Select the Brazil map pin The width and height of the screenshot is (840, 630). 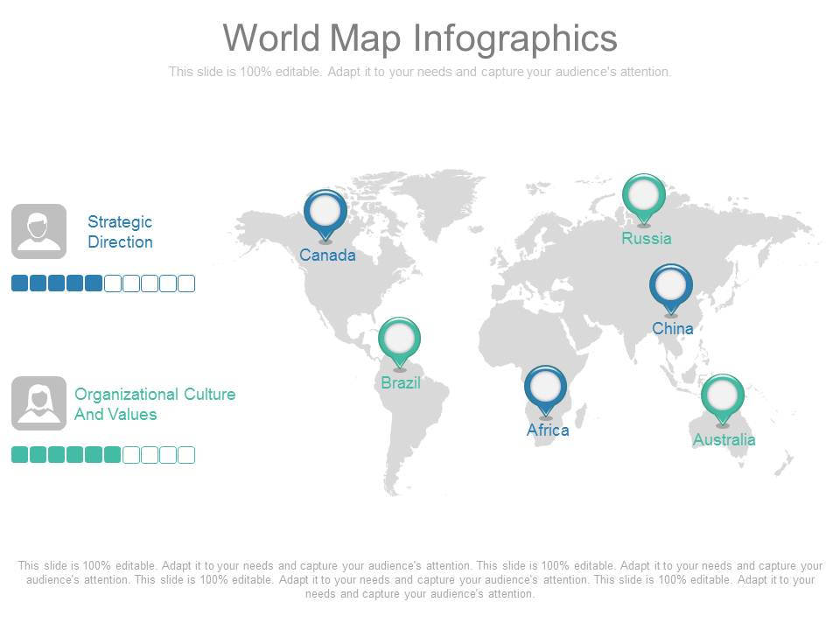pyautogui.click(x=399, y=344)
